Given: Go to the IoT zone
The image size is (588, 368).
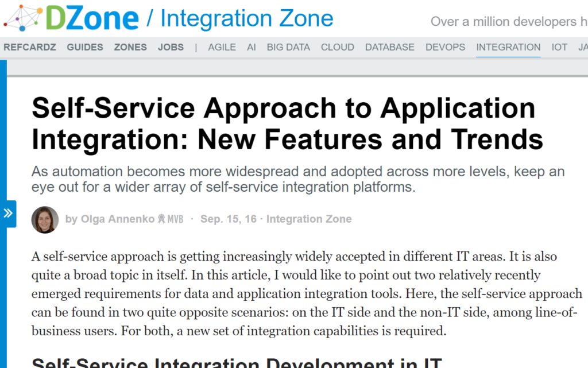Looking at the screenshot, I should (559, 47).
